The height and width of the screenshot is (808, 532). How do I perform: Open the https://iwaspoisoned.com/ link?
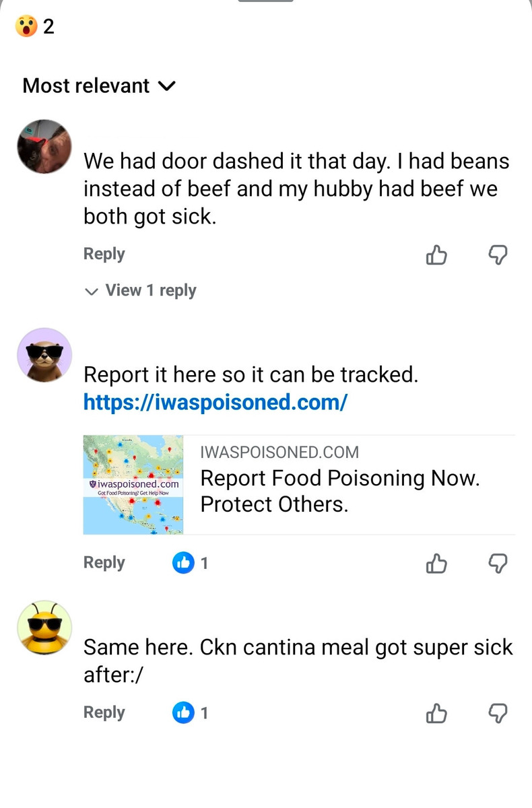tap(215, 403)
